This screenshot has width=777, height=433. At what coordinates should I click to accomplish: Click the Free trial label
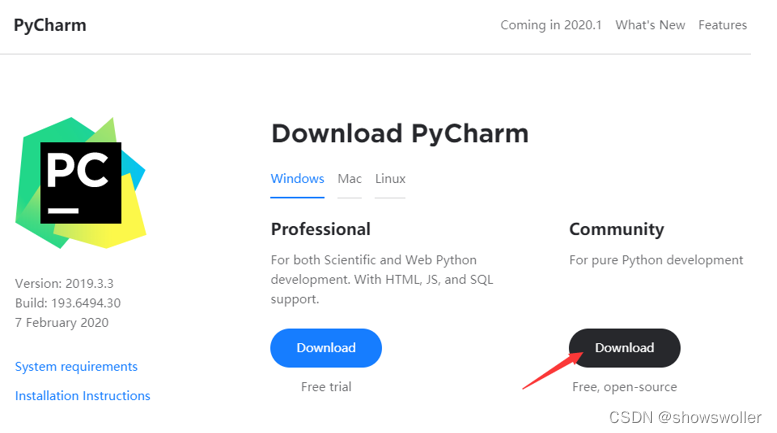tap(326, 386)
